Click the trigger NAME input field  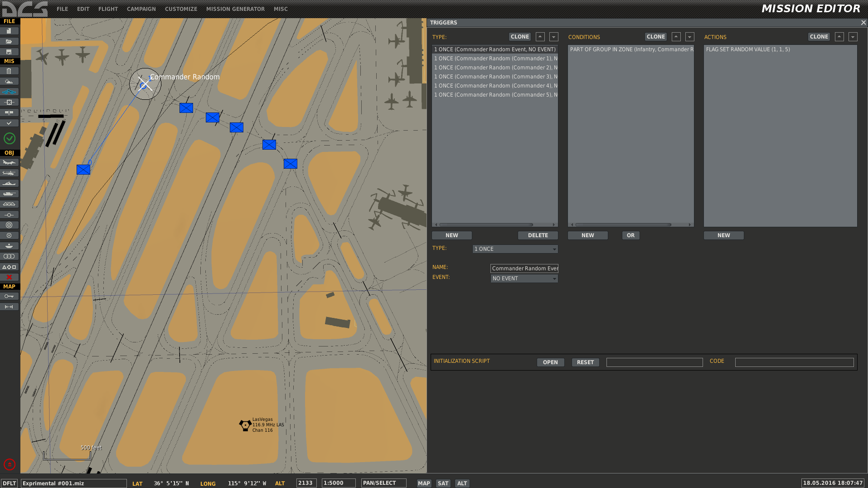pos(524,268)
